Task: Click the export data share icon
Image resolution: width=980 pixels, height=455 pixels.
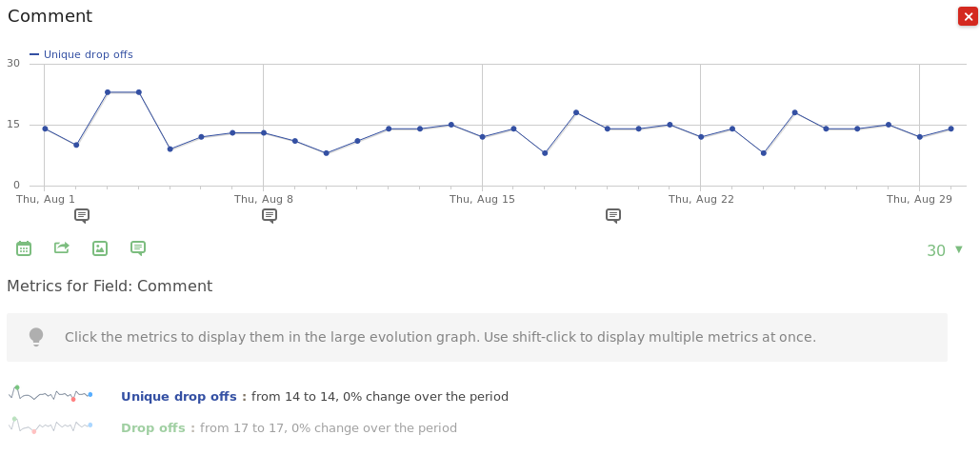Action: (x=62, y=247)
